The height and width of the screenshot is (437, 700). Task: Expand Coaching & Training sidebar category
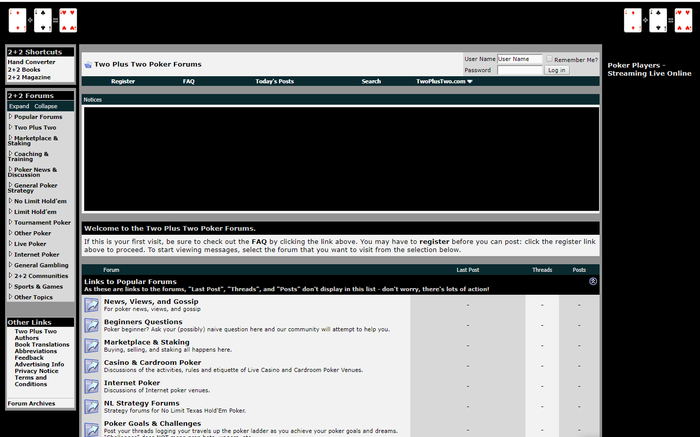tap(10, 154)
